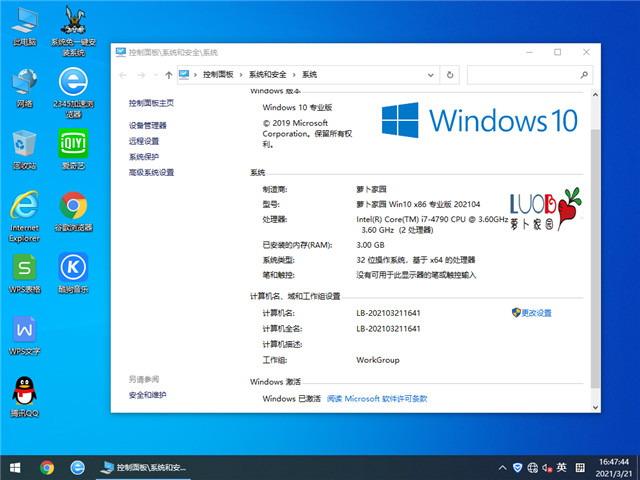
Task: Refresh the control panel page
Action: pos(450,75)
